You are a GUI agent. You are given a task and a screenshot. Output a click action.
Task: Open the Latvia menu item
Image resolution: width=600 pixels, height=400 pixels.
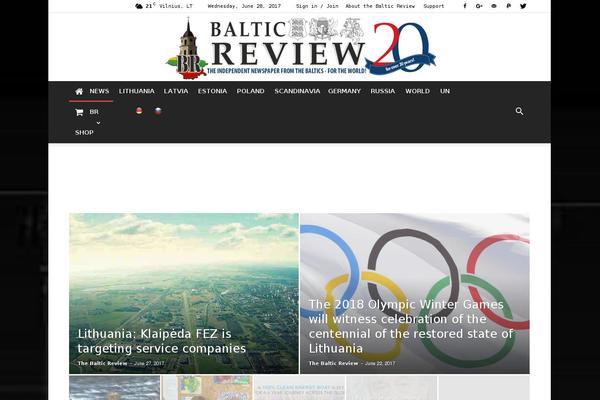(x=176, y=91)
